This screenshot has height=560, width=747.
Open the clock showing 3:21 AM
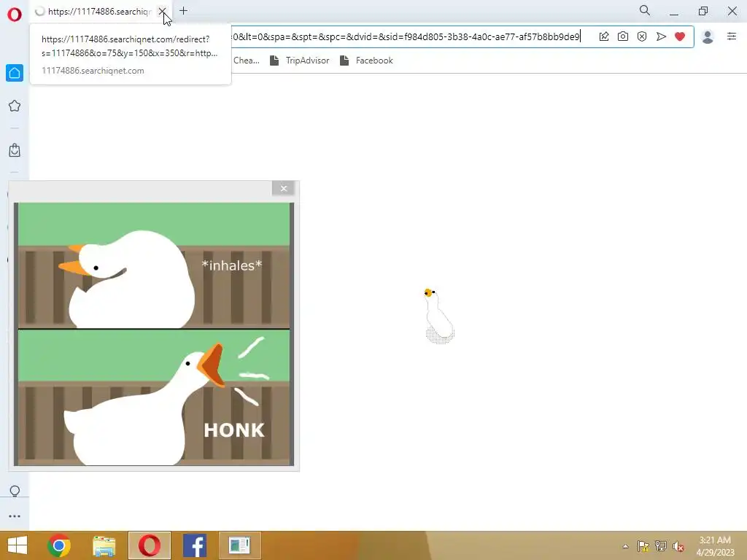[715, 546]
